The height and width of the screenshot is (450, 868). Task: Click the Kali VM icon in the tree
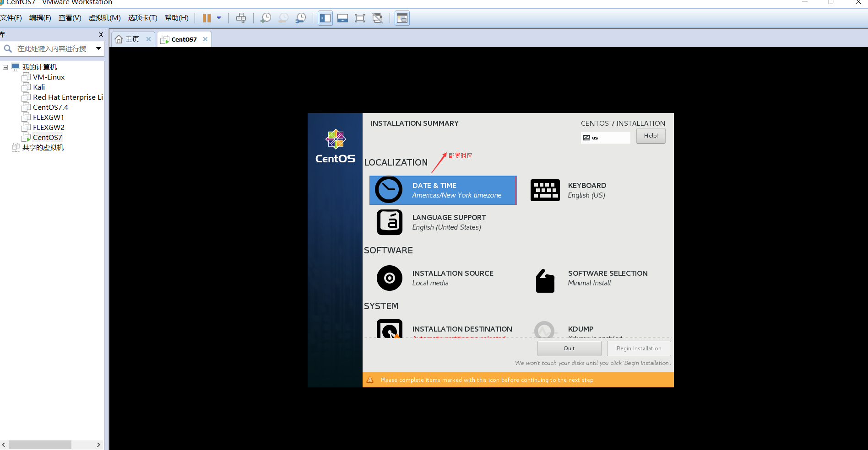(26, 87)
